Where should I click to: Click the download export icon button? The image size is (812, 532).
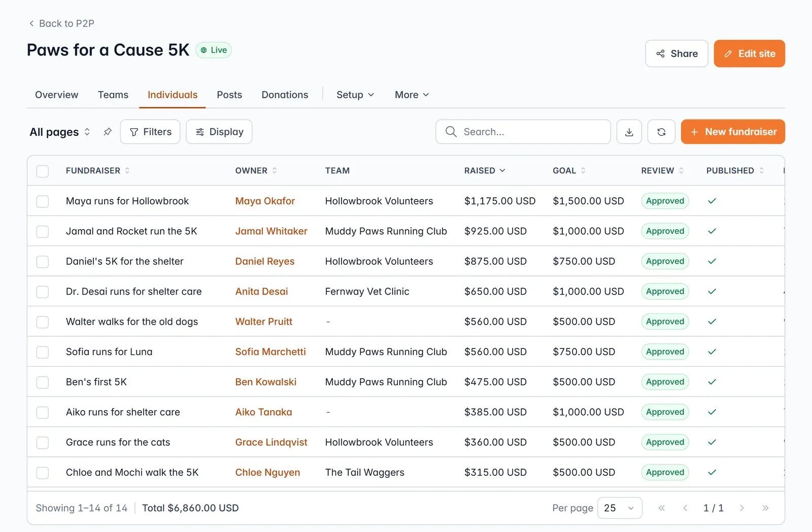[x=629, y=132]
